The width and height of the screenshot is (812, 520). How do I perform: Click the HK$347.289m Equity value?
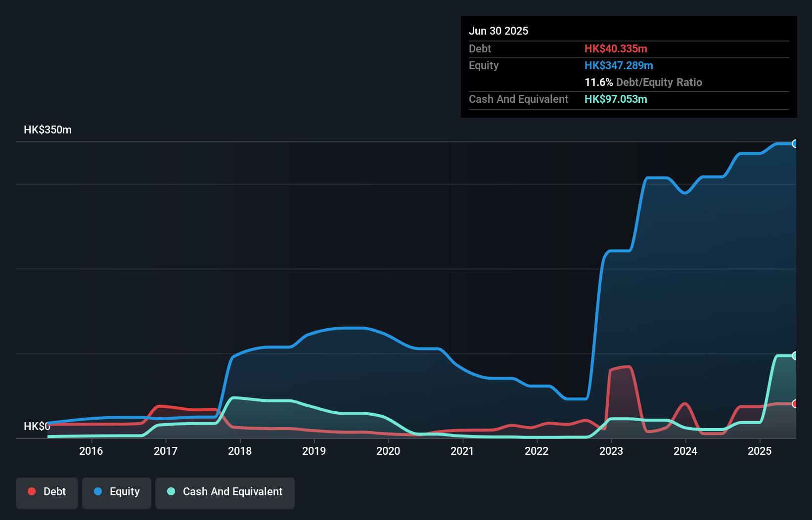click(619, 65)
